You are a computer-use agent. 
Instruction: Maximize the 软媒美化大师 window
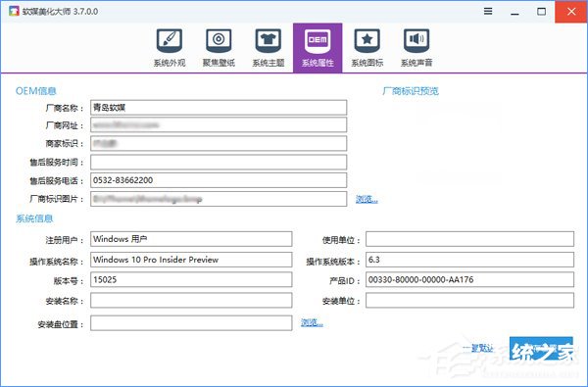click(541, 12)
